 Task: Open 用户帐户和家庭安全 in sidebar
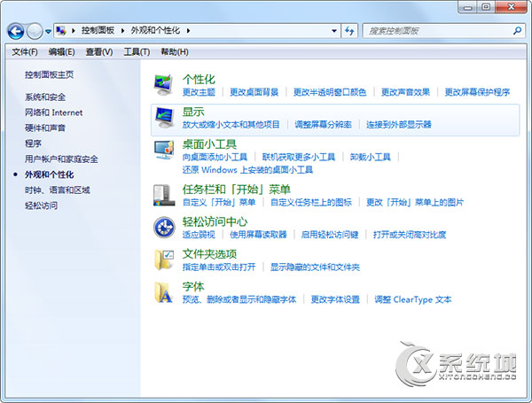click(x=61, y=159)
